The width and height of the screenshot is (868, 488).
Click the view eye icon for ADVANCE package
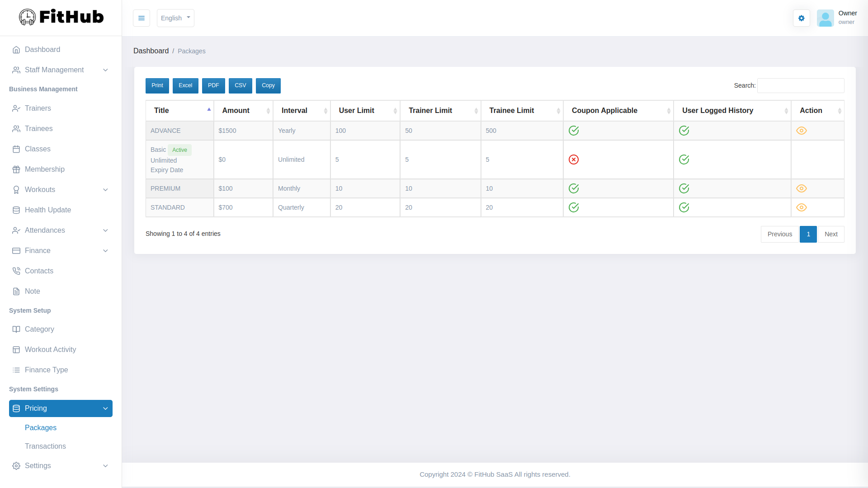pos(801,130)
